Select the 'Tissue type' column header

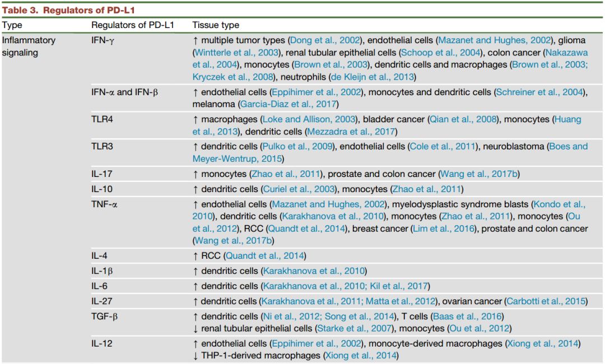(216, 25)
